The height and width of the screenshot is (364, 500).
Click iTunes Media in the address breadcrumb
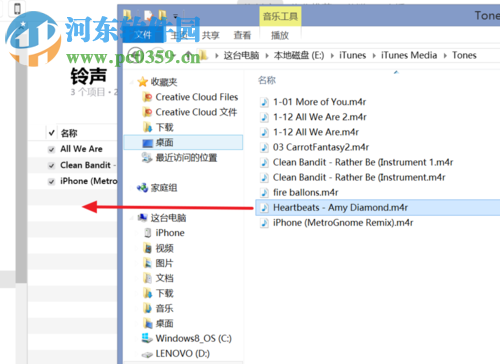pyautogui.click(x=409, y=55)
